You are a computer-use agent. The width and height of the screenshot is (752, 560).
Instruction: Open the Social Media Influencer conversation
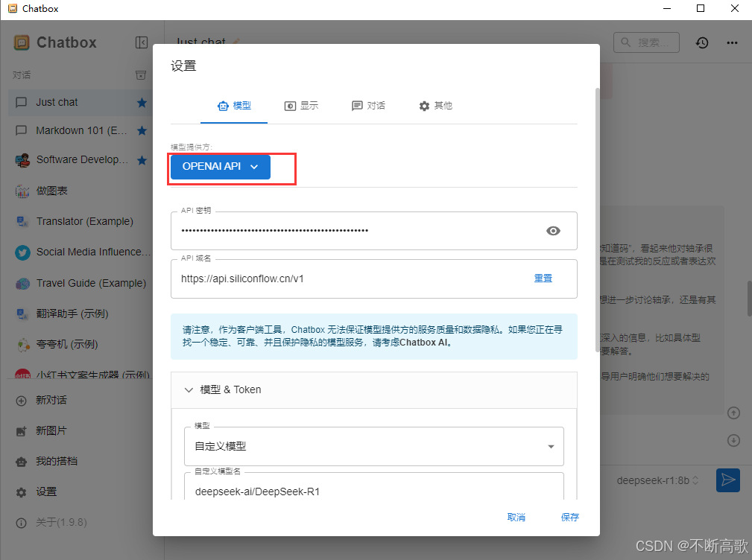80,252
